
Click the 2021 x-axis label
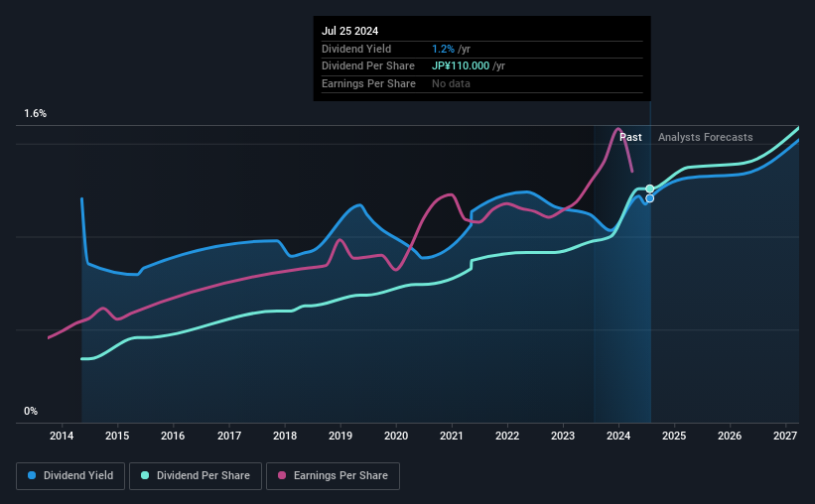(451, 436)
